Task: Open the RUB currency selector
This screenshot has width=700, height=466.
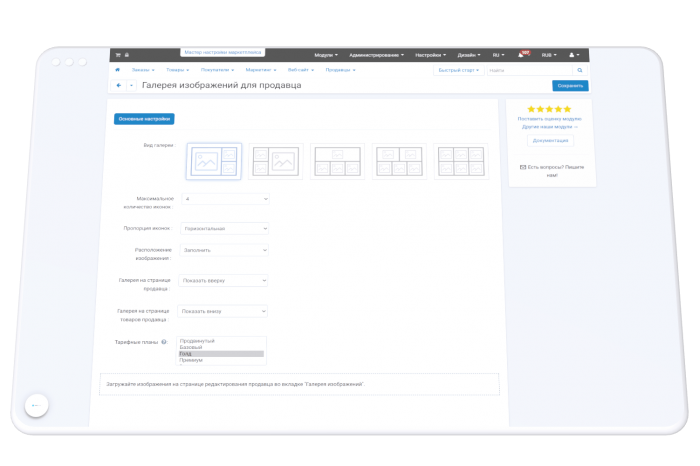Action: (549, 55)
